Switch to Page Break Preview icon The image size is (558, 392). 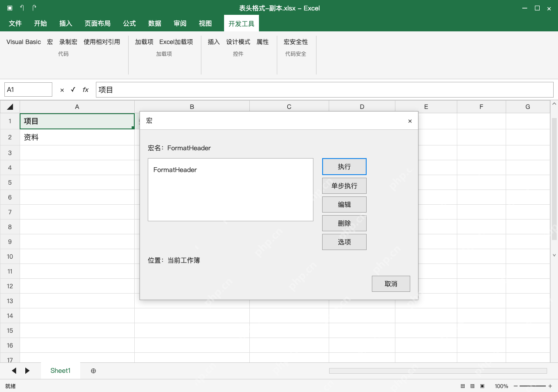pos(483,386)
